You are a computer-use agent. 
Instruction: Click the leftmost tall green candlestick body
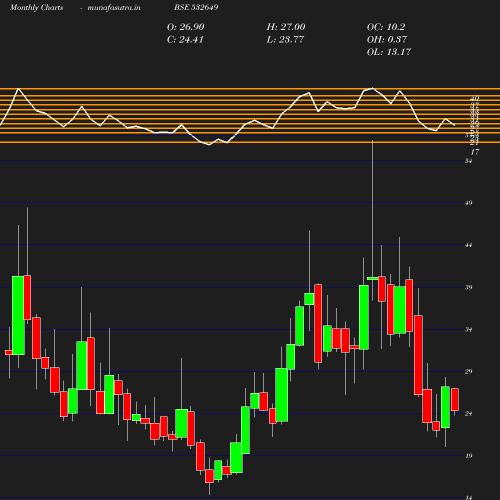pyautogui.click(x=18, y=315)
